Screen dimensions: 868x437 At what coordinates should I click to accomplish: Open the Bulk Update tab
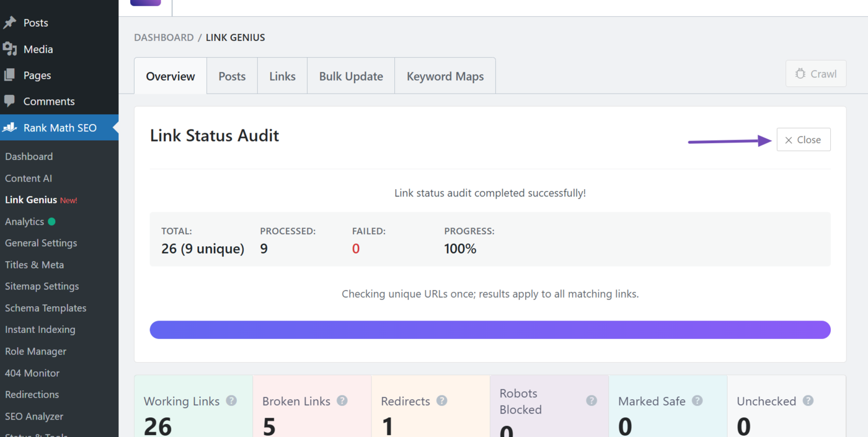[351, 76]
